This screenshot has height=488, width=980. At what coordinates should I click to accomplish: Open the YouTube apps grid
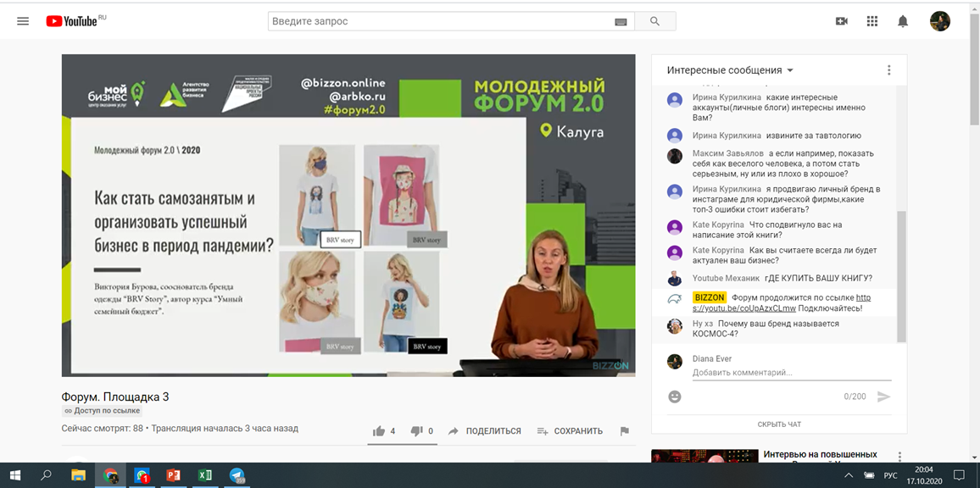pyautogui.click(x=871, y=21)
